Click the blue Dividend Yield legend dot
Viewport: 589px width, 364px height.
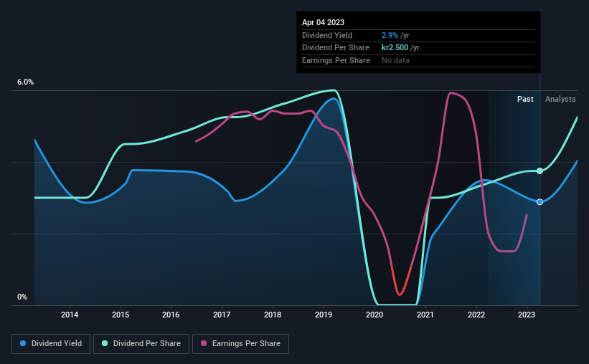[23, 343]
